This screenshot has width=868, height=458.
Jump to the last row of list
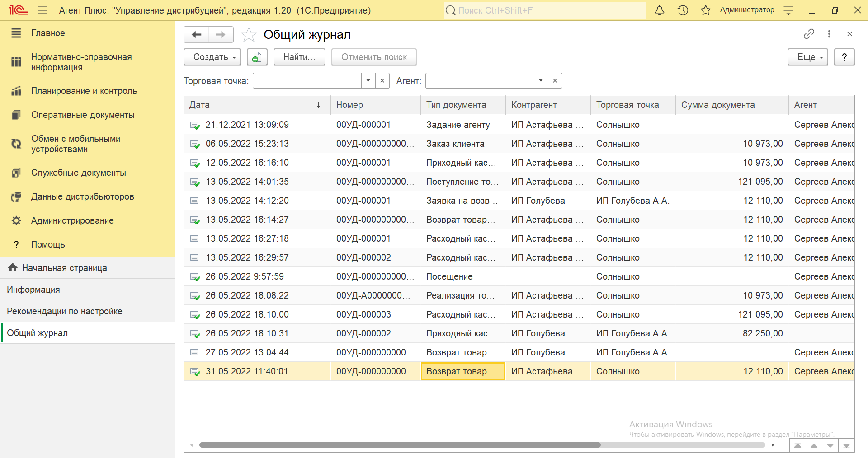(846, 446)
